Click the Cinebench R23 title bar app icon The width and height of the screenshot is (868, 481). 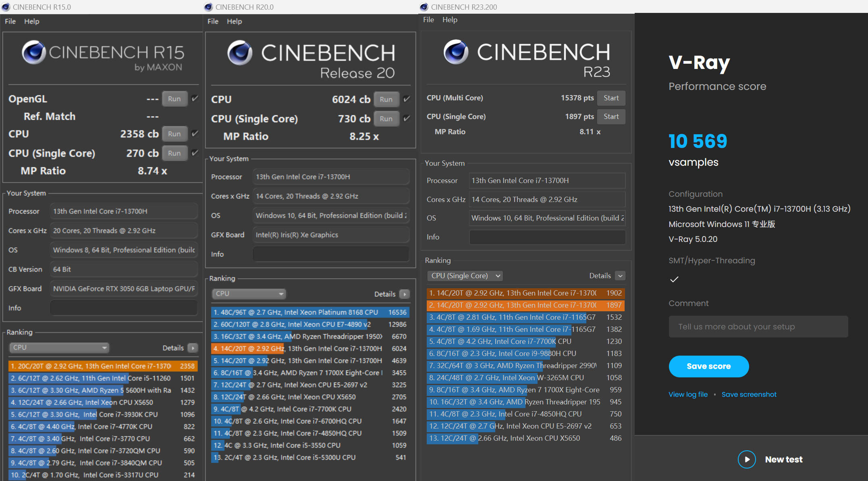[424, 7]
